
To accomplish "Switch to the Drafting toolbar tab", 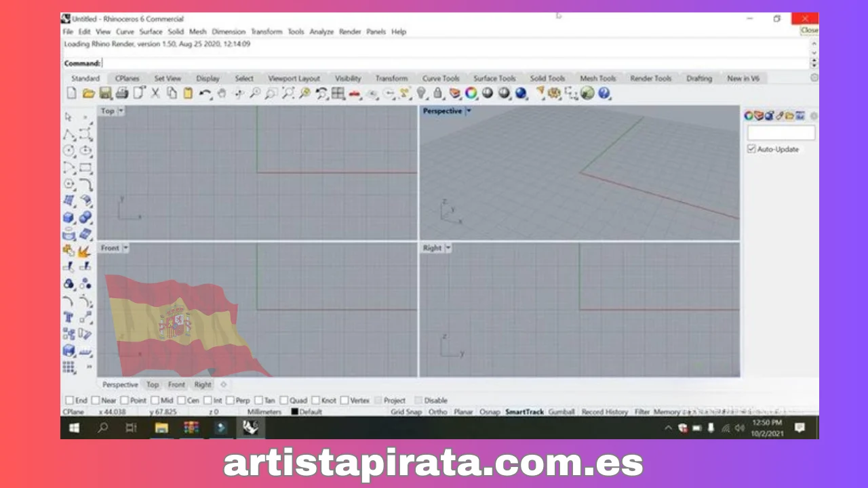I will [x=699, y=79].
